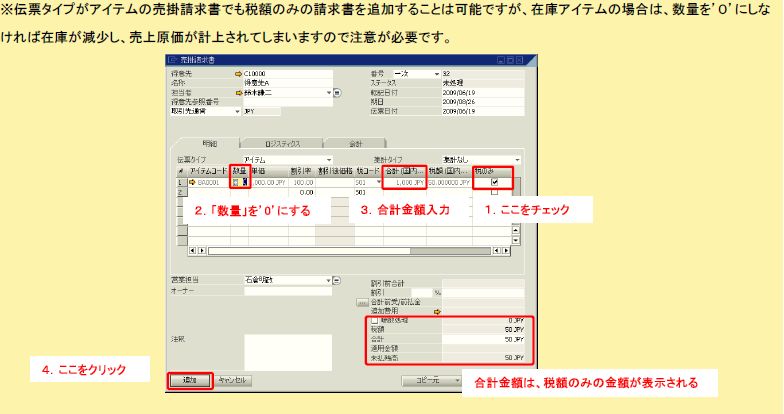This screenshot has height=414, width=784.
Task: Click the ellipsis button beside 合計前受/前払金
Action: [x=362, y=301]
